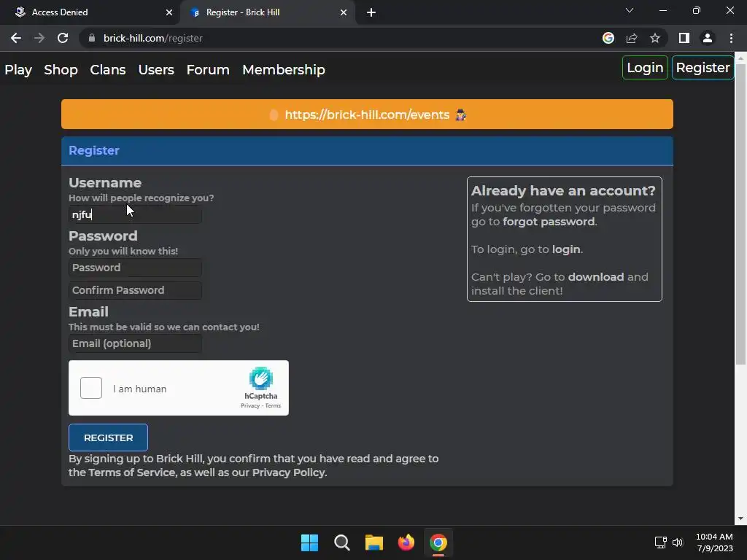747x560 pixels.
Task: Open Chrome profile menu
Action: tap(708, 38)
